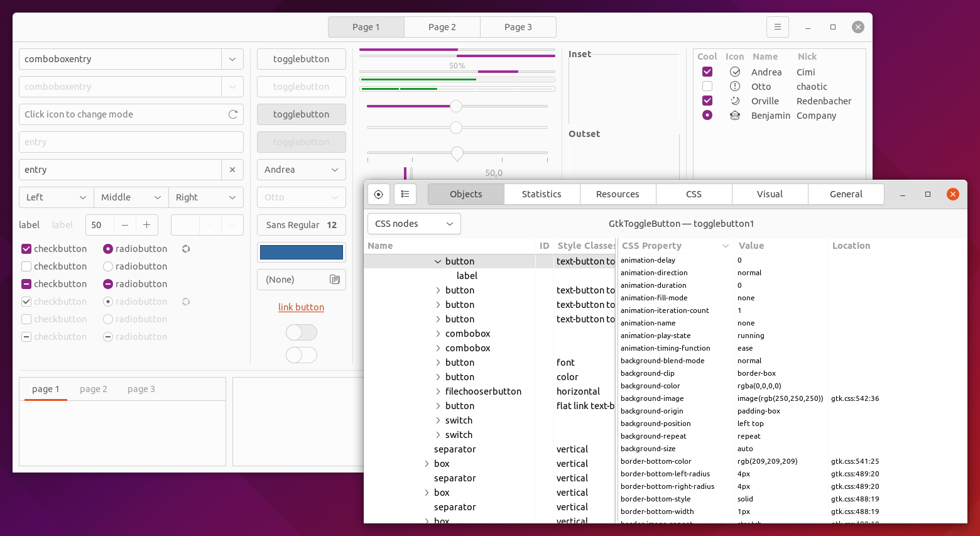Open the CSS nodes dropdown
Viewport: 980px width, 536px height.
coord(414,224)
